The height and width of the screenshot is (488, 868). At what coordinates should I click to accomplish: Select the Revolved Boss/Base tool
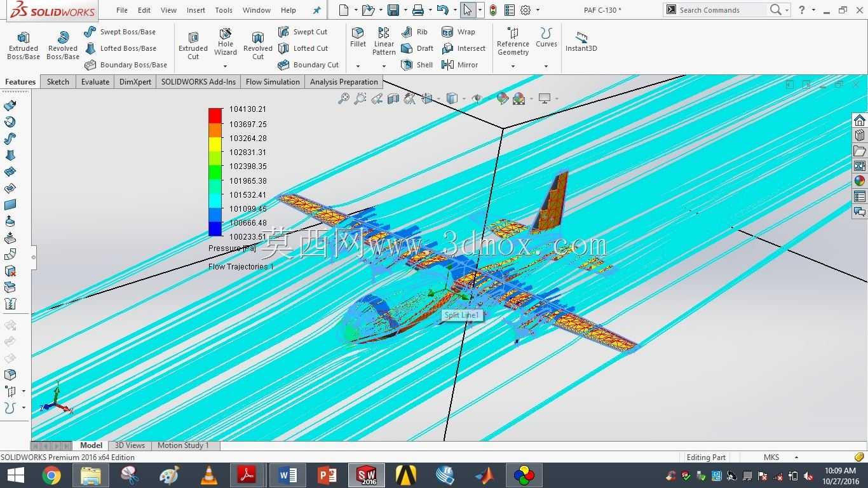coord(63,46)
